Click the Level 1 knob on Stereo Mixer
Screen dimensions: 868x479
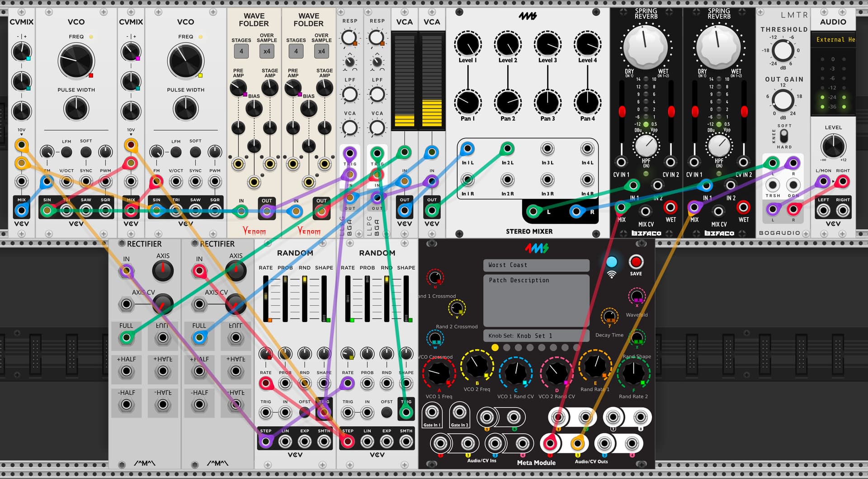[x=468, y=44]
